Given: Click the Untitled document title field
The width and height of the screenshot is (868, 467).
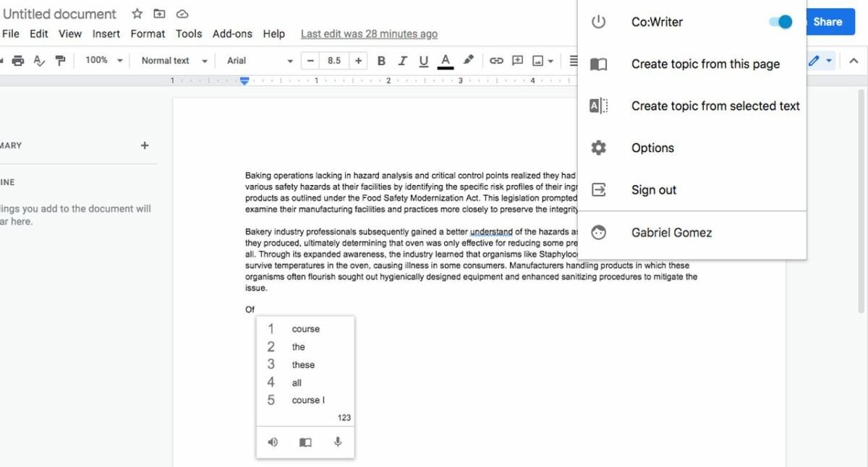Looking at the screenshot, I should point(60,14).
